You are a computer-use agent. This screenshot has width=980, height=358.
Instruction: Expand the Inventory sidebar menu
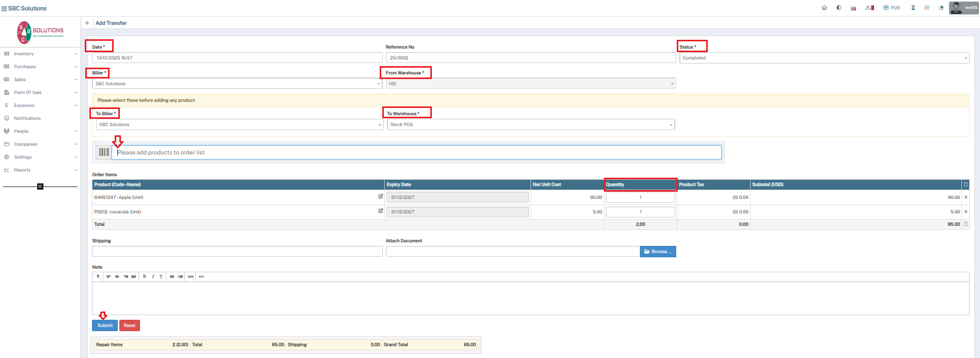pyautogui.click(x=40, y=54)
